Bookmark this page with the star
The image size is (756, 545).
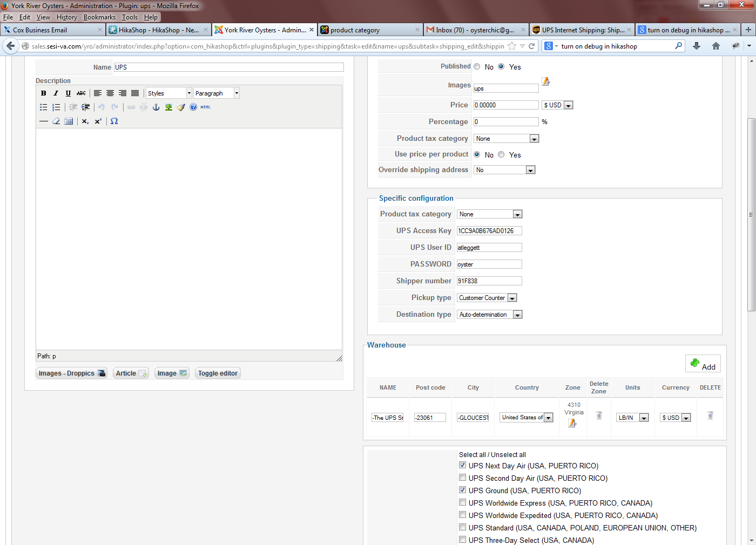(x=512, y=46)
